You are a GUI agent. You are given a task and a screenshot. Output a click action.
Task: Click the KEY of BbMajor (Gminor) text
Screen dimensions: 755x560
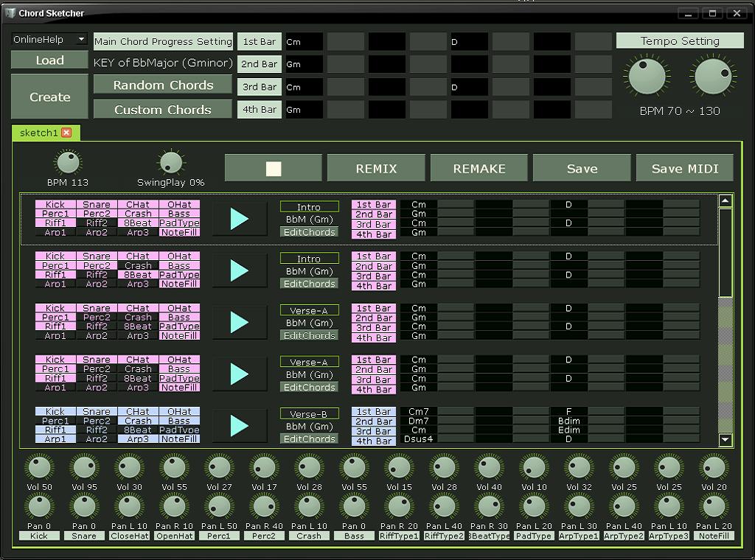click(x=163, y=63)
